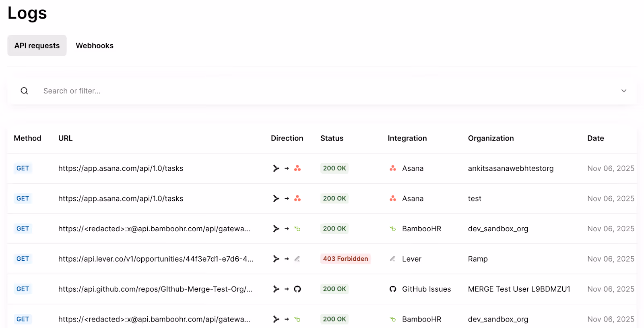Click Lever icon beside the Lever integration name
The height and width of the screenshot is (328, 644).
393,259
